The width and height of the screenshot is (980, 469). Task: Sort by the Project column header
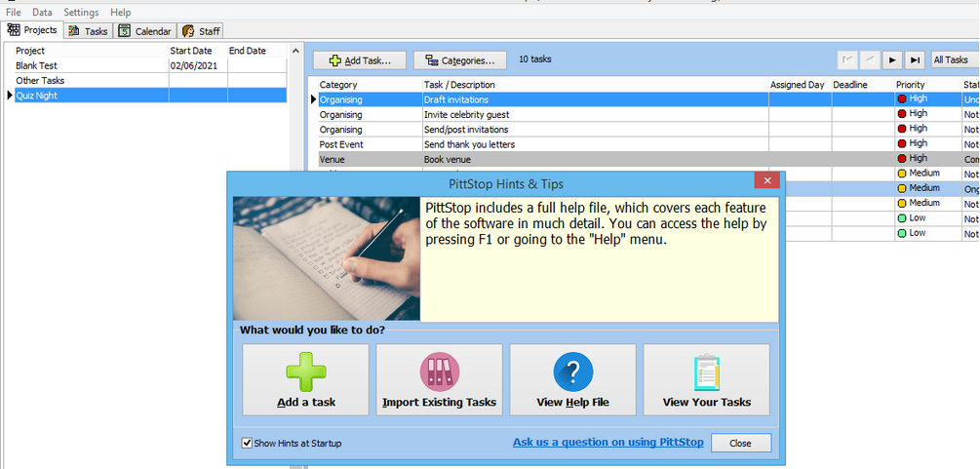click(92, 51)
